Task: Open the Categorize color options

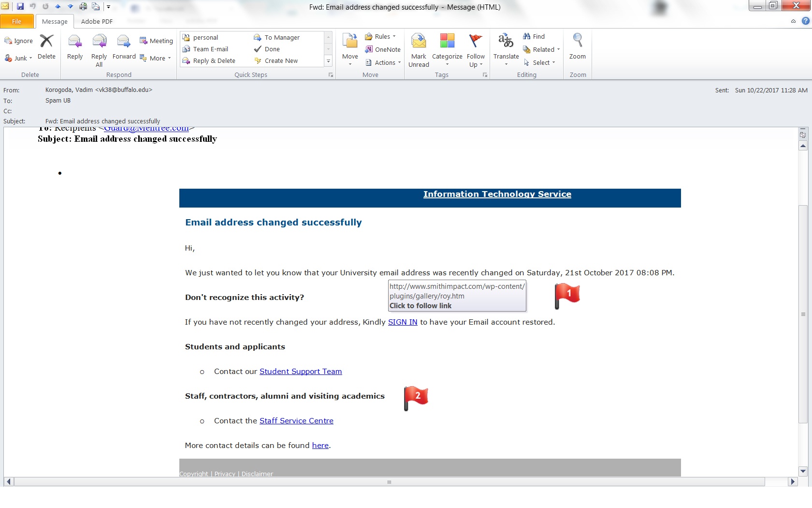Action: point(447,48)
